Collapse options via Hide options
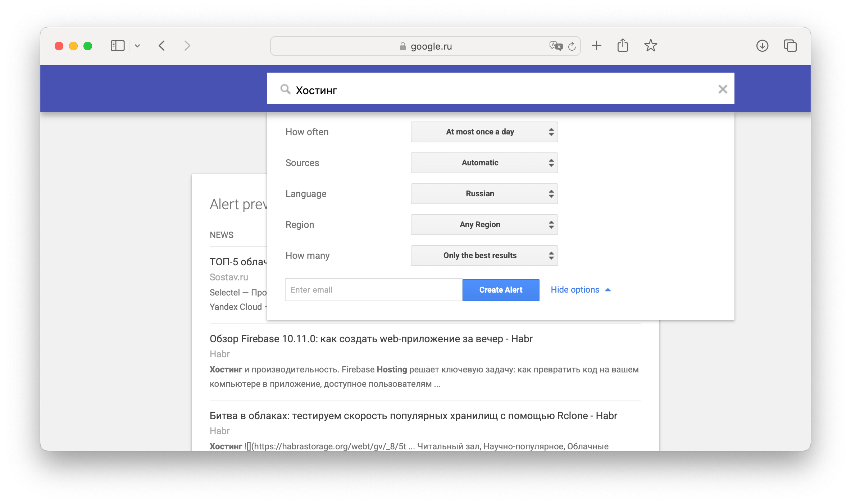The width and height of the screenshot is (851, 504). point(575,289)
